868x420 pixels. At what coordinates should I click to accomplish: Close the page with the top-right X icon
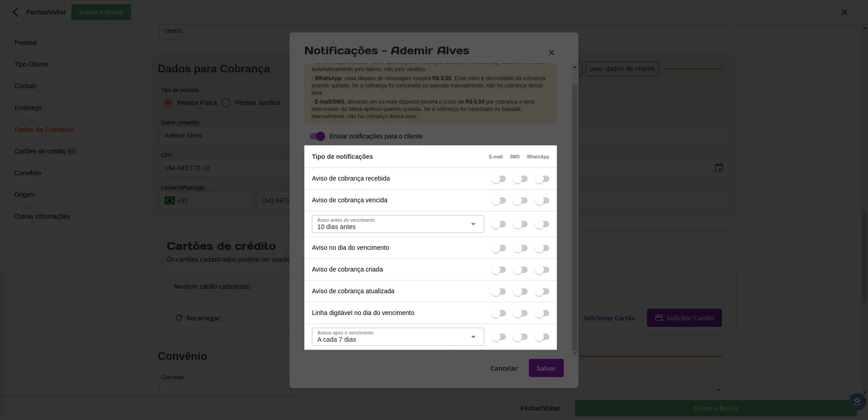[x=844, y=12]
